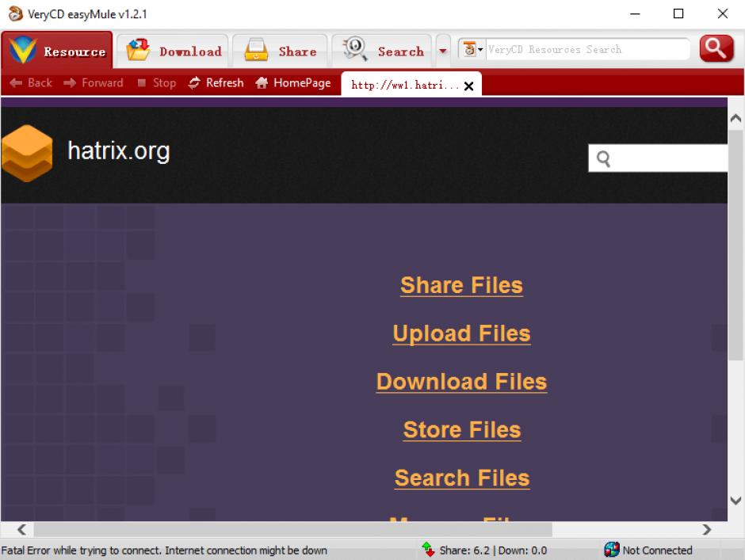Expand the dropdown arrow beside Search tab
Viewport: 745px width, 560px height.
(443, 51)
